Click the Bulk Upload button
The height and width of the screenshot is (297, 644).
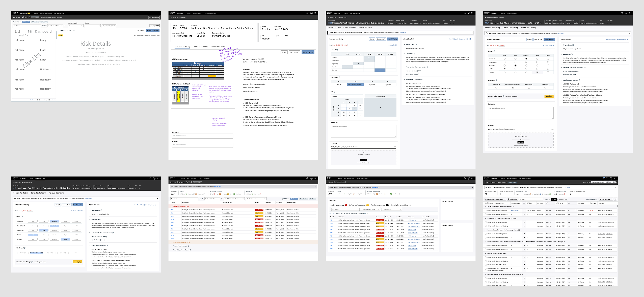tap(154, 17)
